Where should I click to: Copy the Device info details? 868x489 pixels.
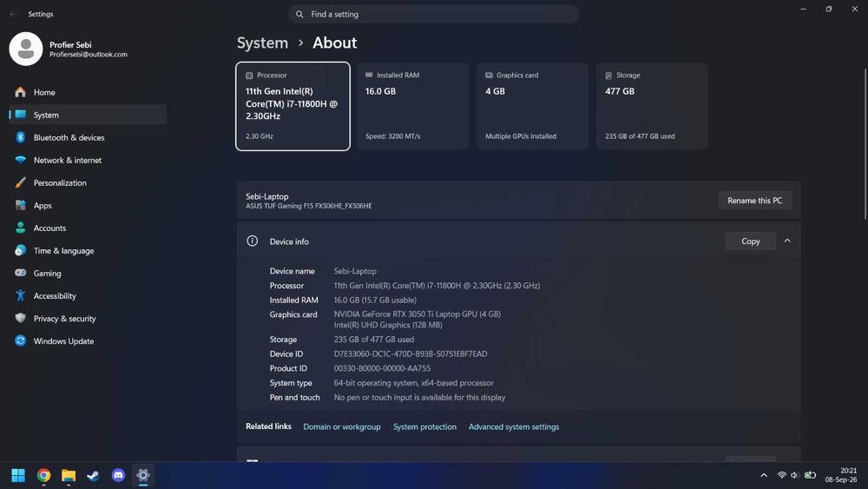(750, 241)
